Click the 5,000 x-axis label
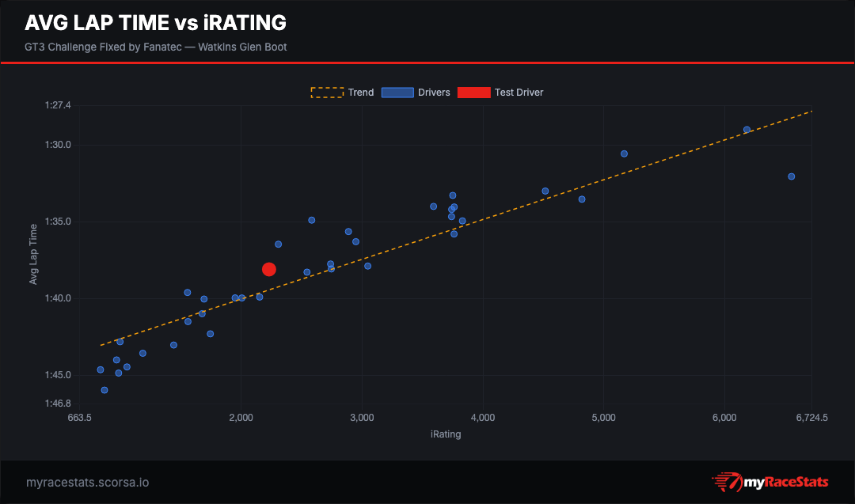This screenshot has height=504, width=855. pos(603,418)
